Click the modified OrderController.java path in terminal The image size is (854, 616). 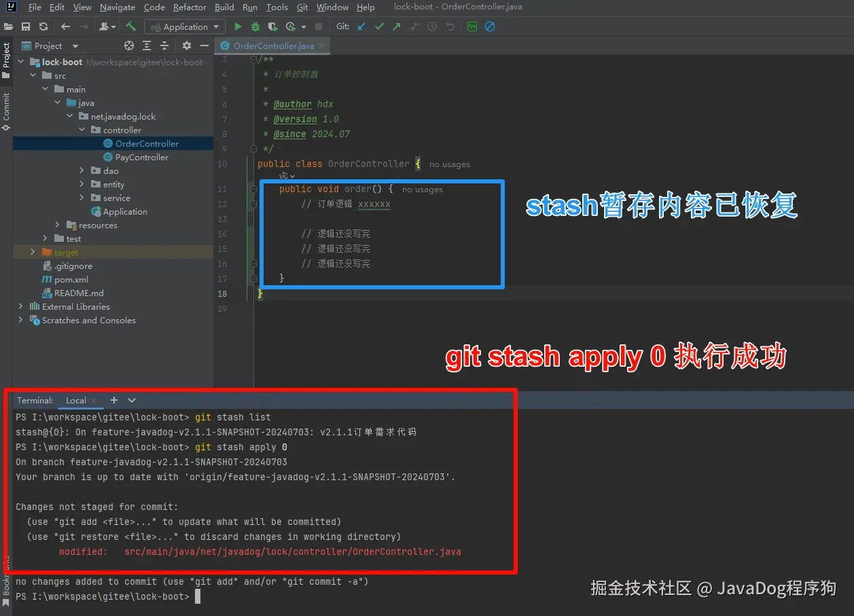(x=293, y=551)
